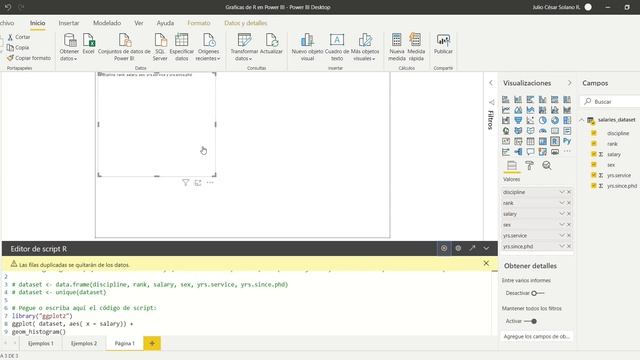
Task: Collapse the Visualizaciones pane arrow
Action: point(570,83)
